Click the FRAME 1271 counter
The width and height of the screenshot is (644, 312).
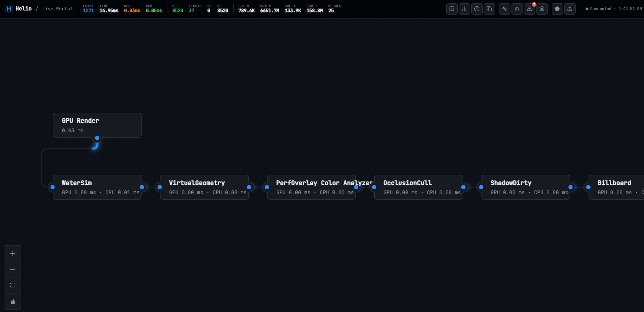click(x=89, y=9)
